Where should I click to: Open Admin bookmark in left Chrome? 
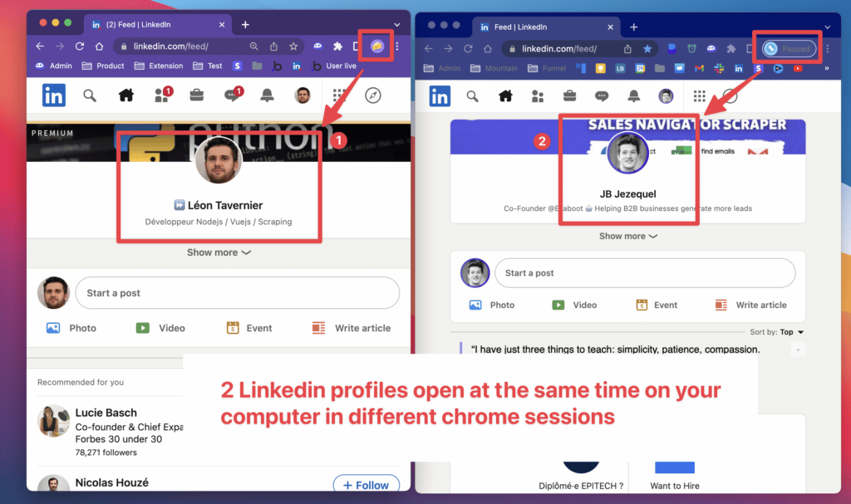tap(53, 66)
